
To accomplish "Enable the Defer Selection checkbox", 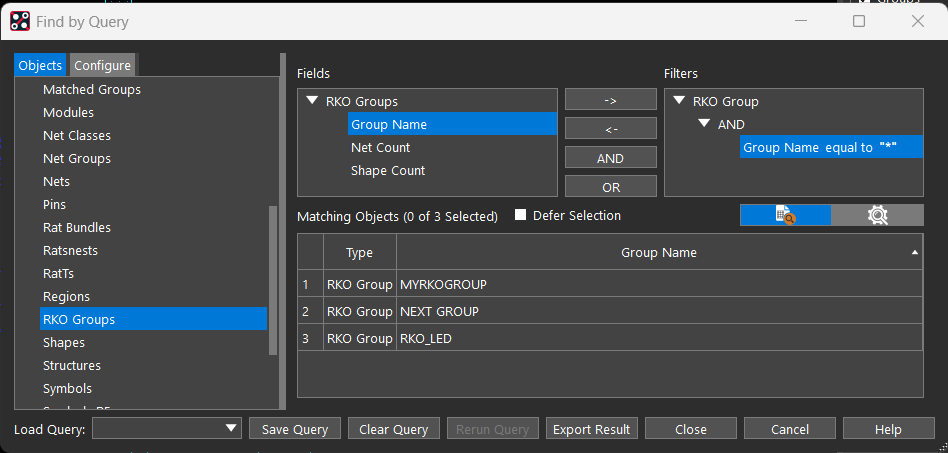I will click(x=520, y=216).
